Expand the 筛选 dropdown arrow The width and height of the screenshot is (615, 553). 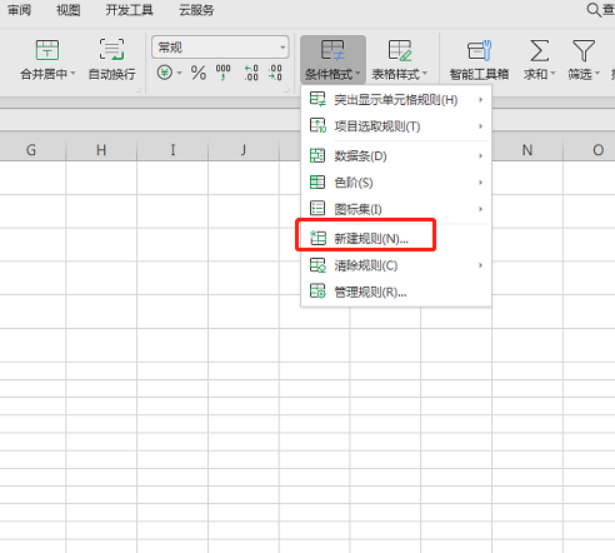coord(597,73)
